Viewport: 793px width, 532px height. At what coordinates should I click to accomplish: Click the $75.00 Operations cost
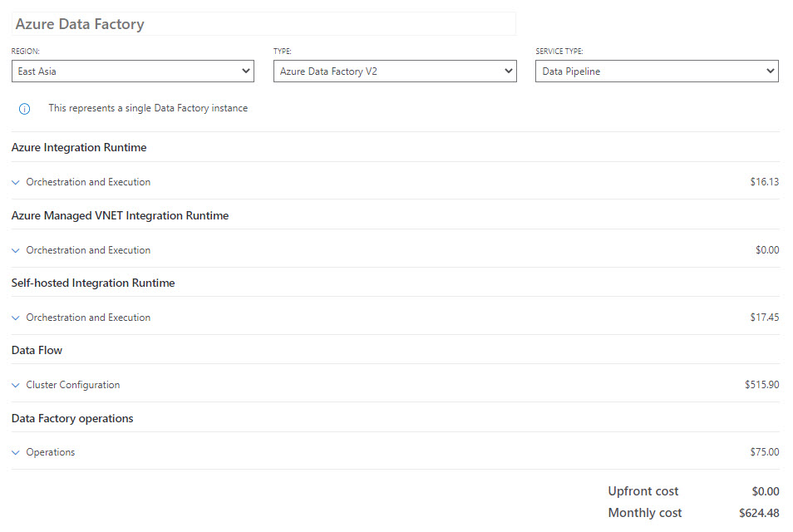(764, 451)
